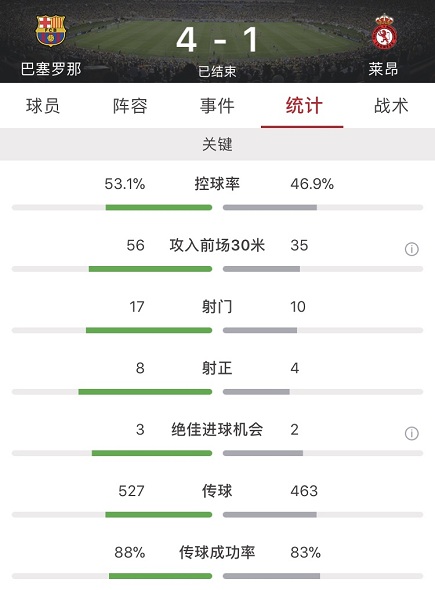
Task: Open info icon for 攻入前场30米
Action: [412, 249]
